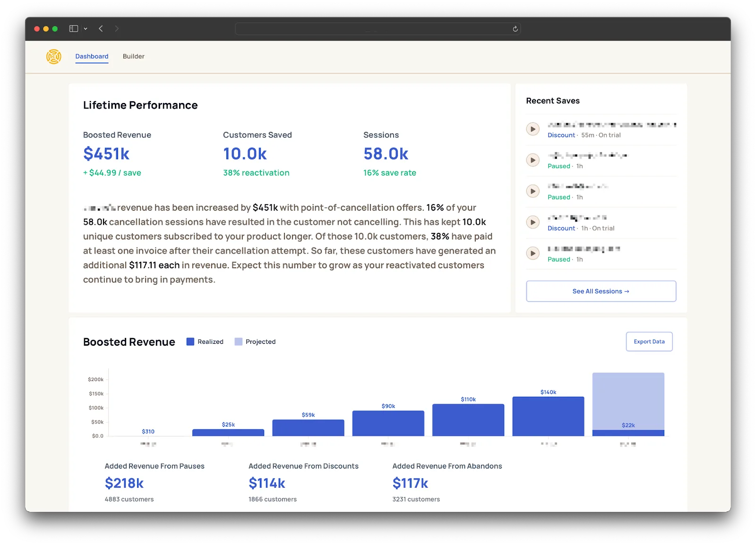Select the $140k bar in chart
Screen dimensions: 756x545
pyautogui.click(x=548, y=416)
